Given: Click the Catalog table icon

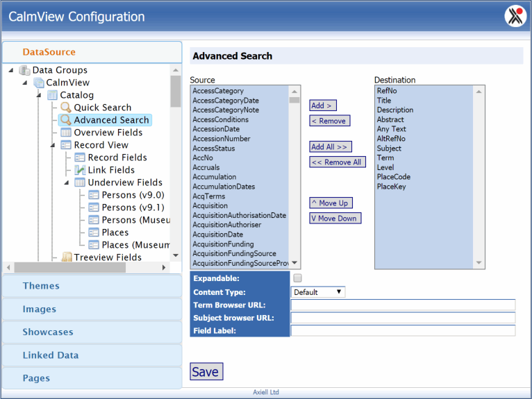Looking at the screenshot, I should tap(52, 95).
